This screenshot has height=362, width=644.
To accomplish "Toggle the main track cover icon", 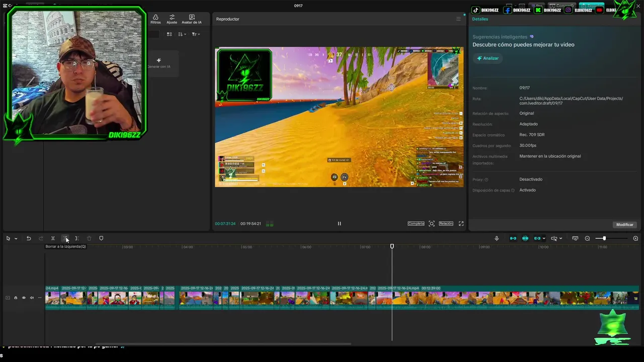I will [8, 298].
